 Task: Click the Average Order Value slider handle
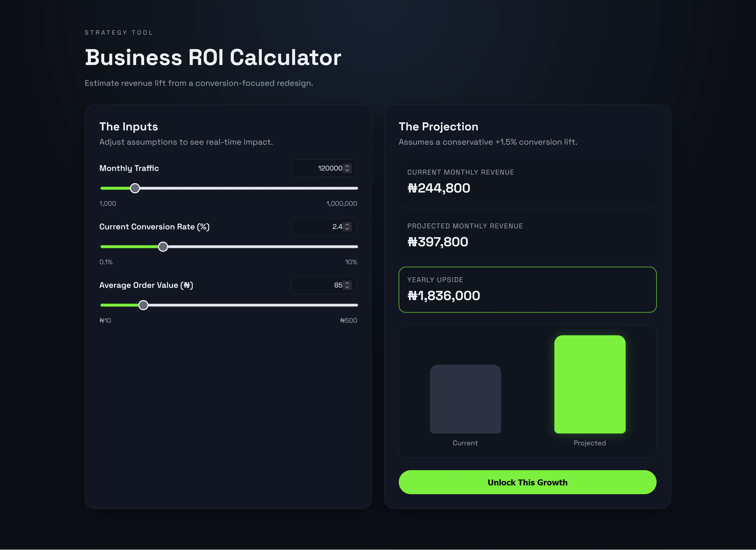[x=143, y=305]
